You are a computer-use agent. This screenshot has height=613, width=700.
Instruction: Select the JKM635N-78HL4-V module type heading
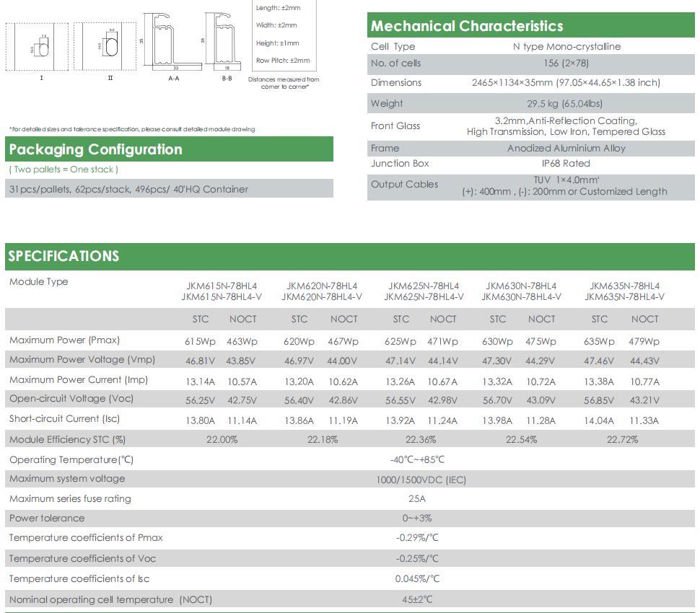pyautogui.click(x=624, y=297)
